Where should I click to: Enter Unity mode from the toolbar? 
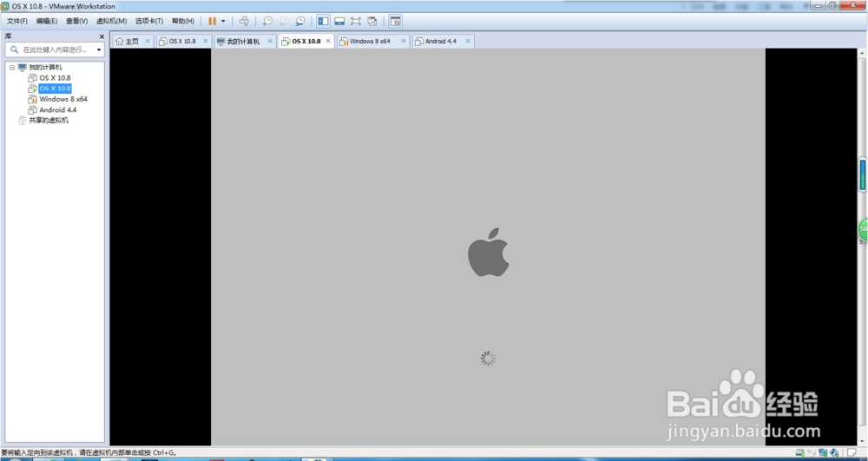click(x=372, y=21)
